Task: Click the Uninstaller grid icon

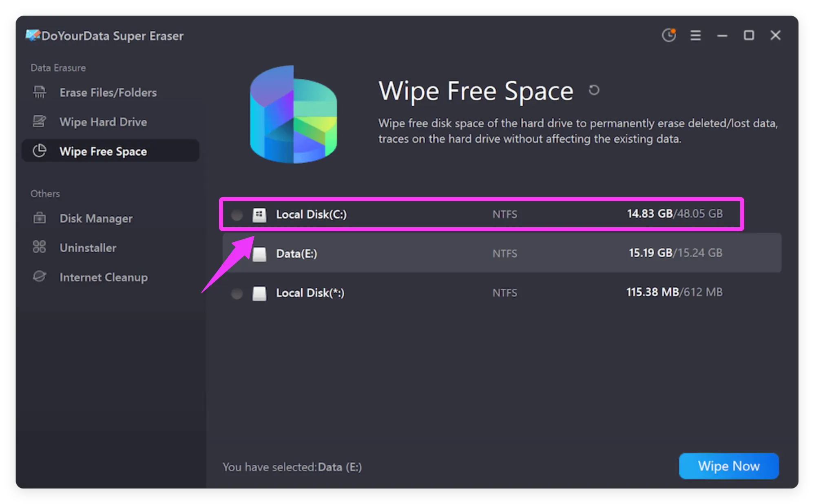Action: point(39,247)
